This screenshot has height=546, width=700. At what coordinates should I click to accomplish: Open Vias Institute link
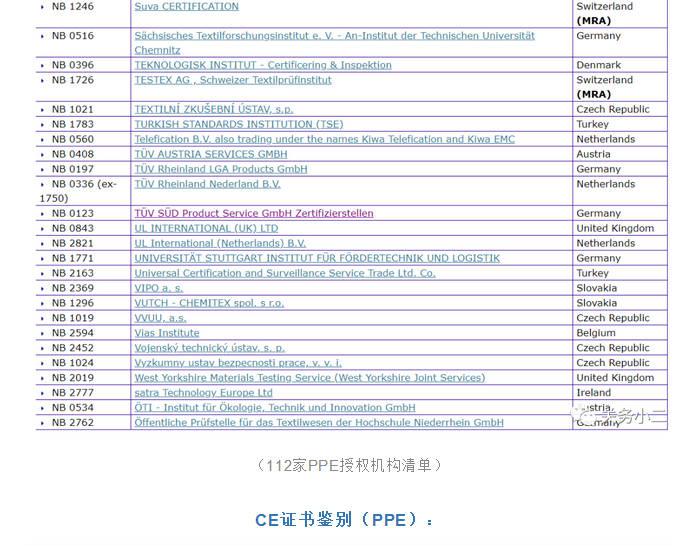167,333
